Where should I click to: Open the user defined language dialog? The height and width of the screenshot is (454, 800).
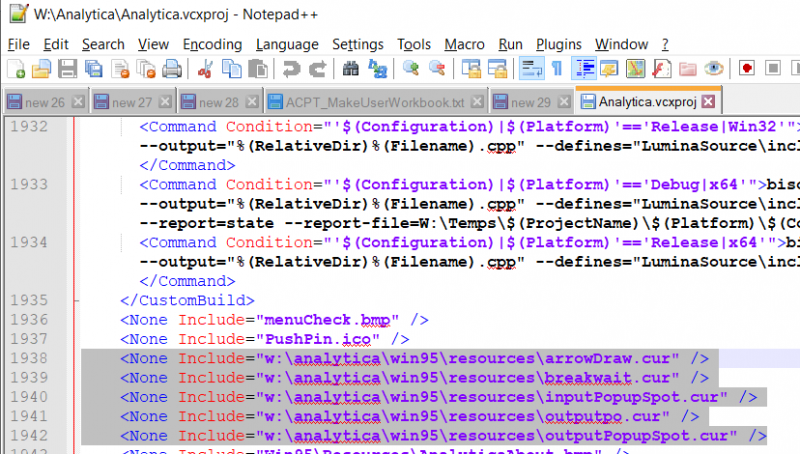(x=610, y=69)
